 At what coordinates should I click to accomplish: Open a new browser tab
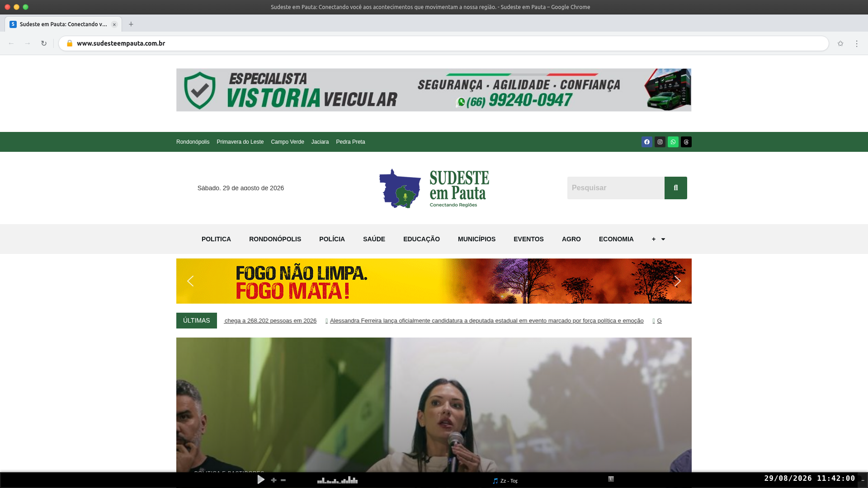[x=131, y=24]
